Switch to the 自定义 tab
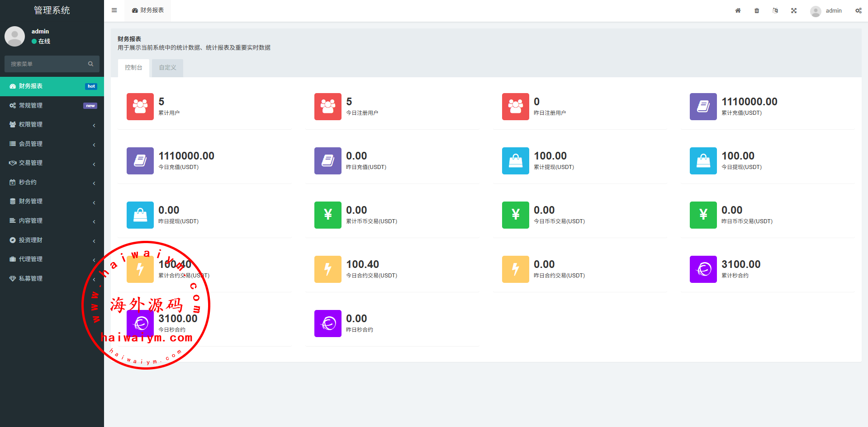This screenshot has width=868, height=427. pyautogui.click(x=167, y=68)
